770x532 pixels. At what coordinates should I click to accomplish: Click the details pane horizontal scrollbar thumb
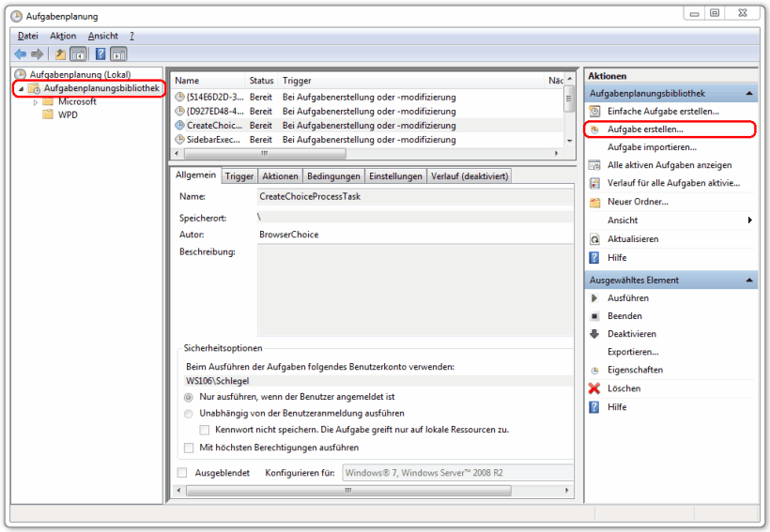348,491
